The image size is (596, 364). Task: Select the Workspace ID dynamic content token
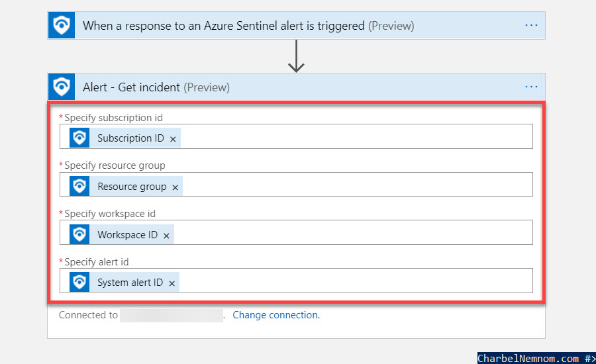122,234
